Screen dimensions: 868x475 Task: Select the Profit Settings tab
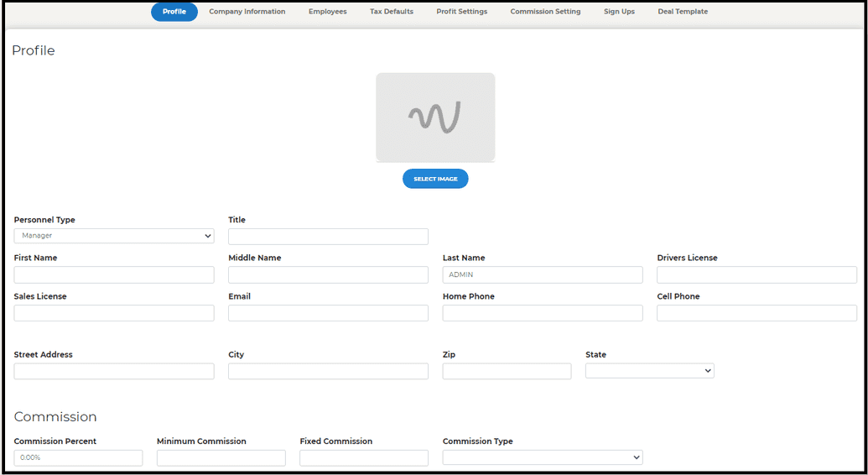pos(462,12)
